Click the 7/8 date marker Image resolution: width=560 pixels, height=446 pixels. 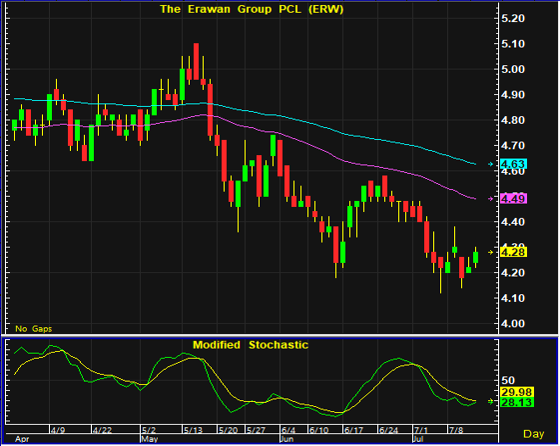coord(456,430)
